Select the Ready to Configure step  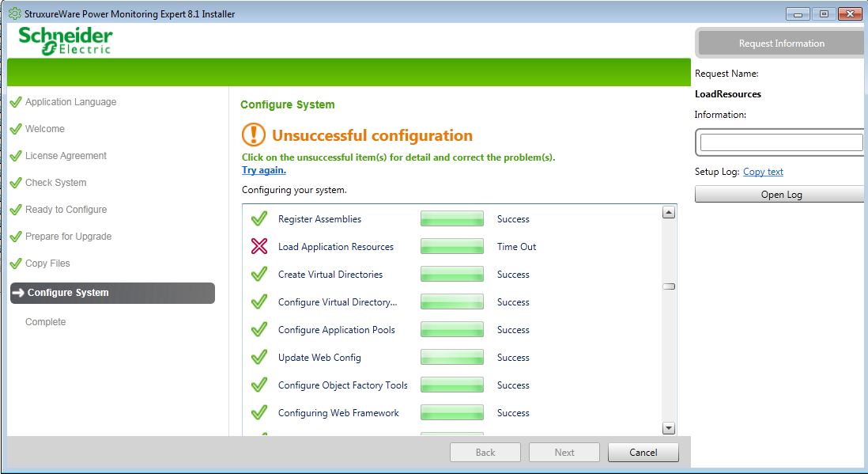tap(66, 210)
